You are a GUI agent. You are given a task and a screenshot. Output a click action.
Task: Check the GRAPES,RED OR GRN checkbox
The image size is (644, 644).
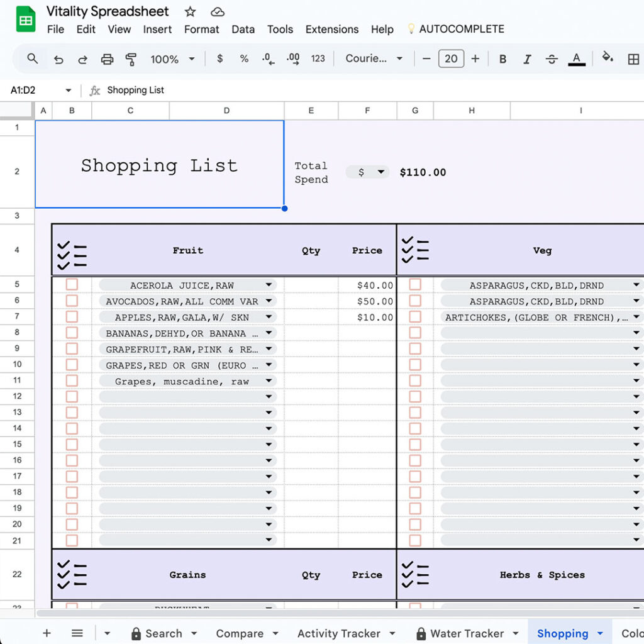point(72,365)
